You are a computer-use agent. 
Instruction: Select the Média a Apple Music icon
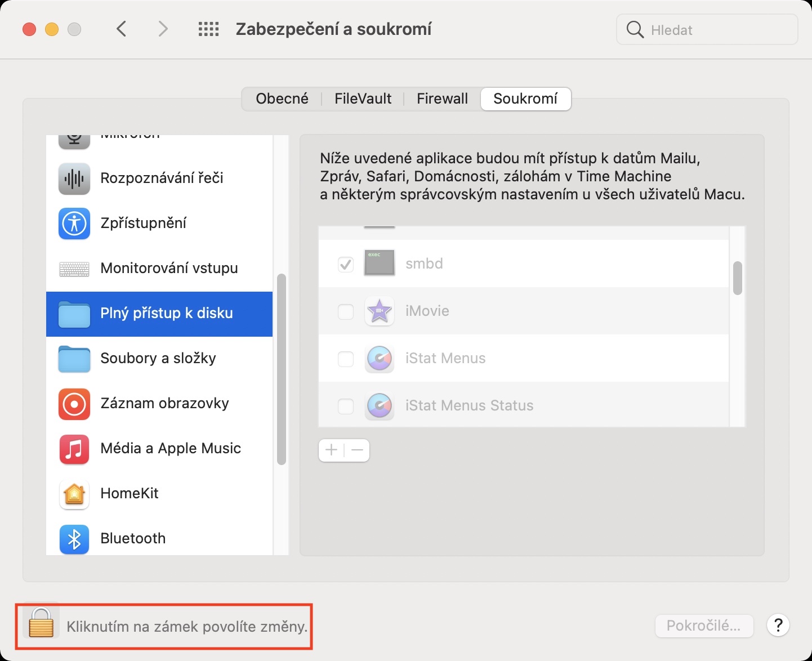[74, 449]
